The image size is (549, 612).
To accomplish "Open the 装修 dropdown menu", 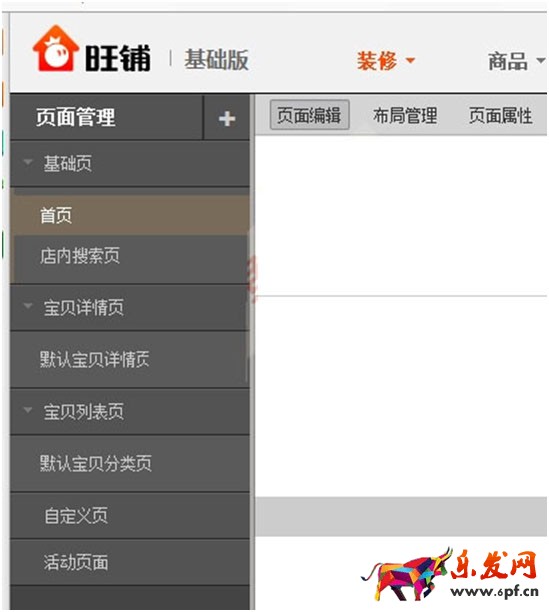I will tap(386, 61).
